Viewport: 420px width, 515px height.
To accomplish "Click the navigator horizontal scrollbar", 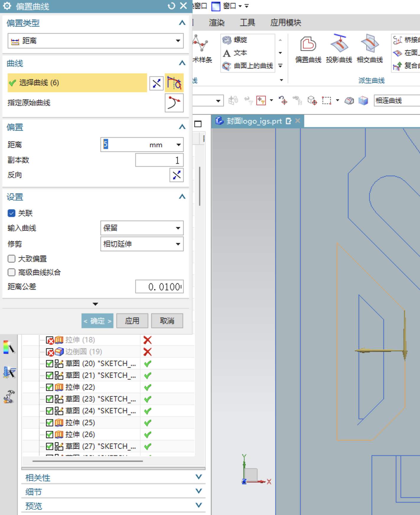I will point(88,461).
